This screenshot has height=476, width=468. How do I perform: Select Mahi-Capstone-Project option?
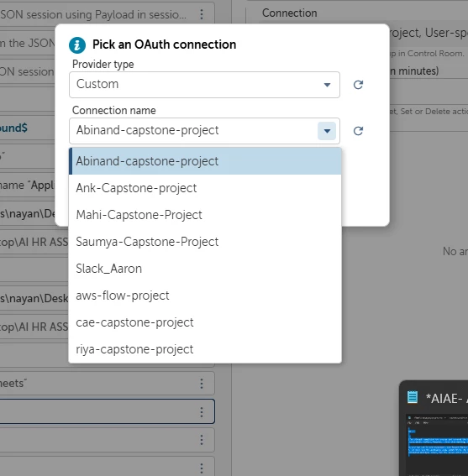pos(205,215)
